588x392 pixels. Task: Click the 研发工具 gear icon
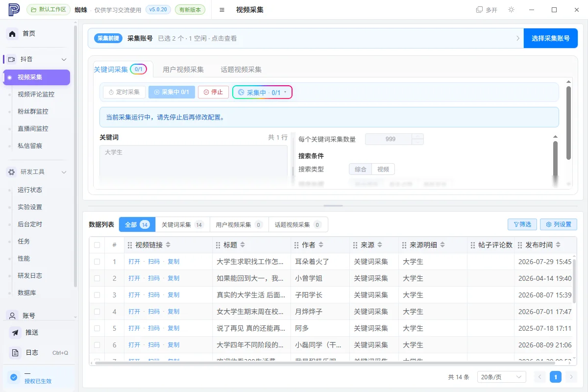[x=12, y=172]
